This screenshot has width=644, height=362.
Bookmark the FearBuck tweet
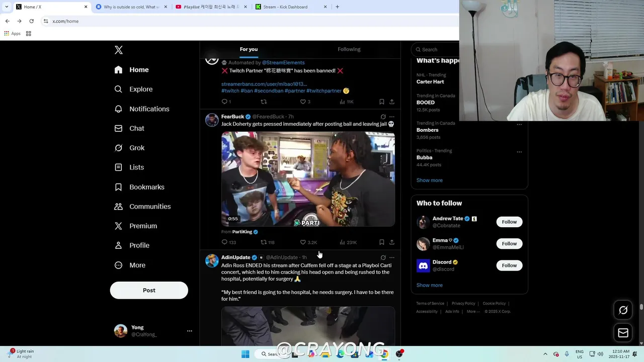click(x=382, y=242)
